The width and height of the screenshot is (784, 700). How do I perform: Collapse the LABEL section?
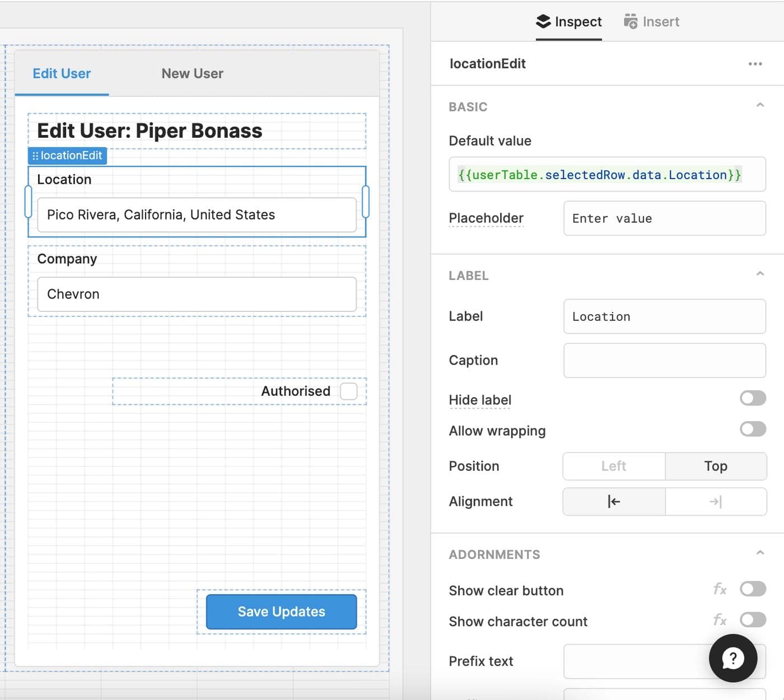pos(759,274)
